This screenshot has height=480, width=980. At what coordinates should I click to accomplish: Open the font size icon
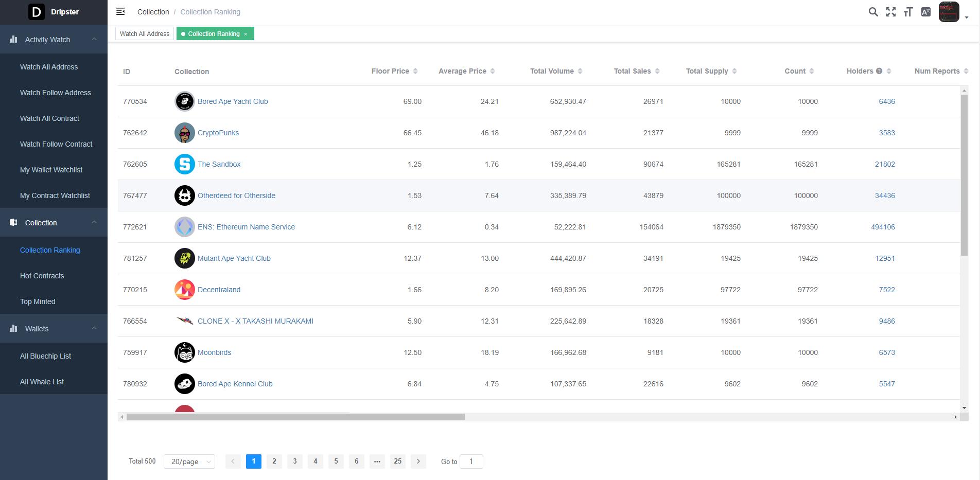[908, 12]
